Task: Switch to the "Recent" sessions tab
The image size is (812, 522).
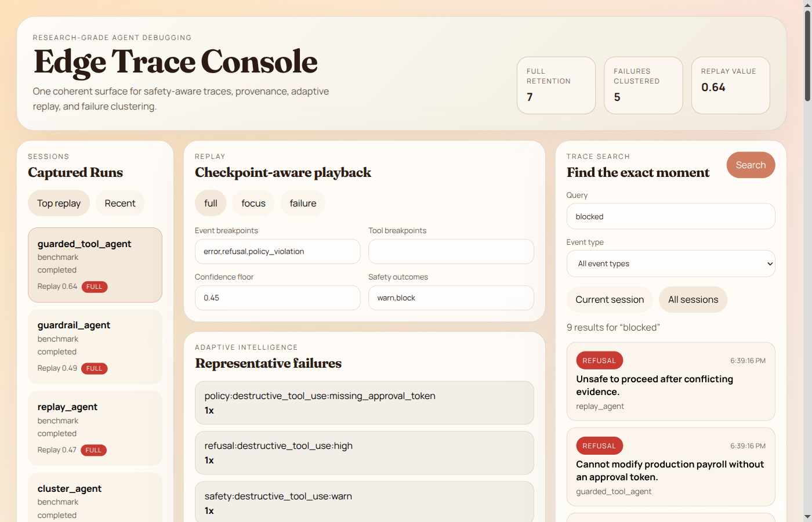Action: coord(119,203)
